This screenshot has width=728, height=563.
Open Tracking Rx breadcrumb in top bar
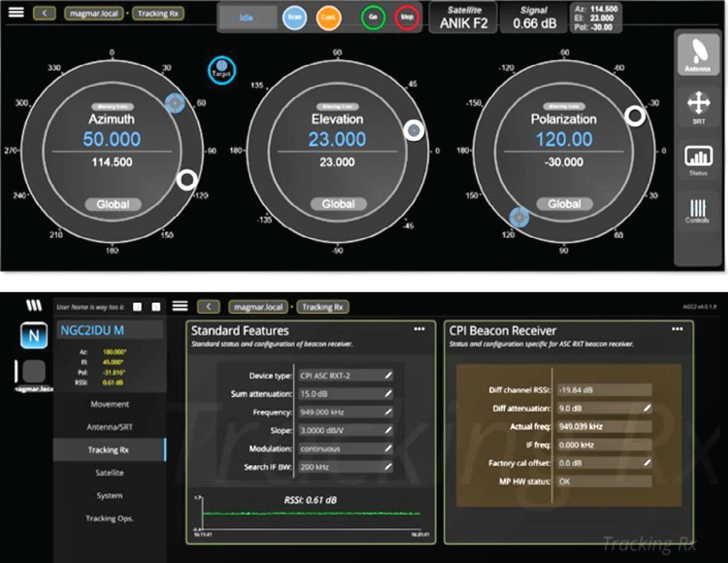click(x=158, y=13)
